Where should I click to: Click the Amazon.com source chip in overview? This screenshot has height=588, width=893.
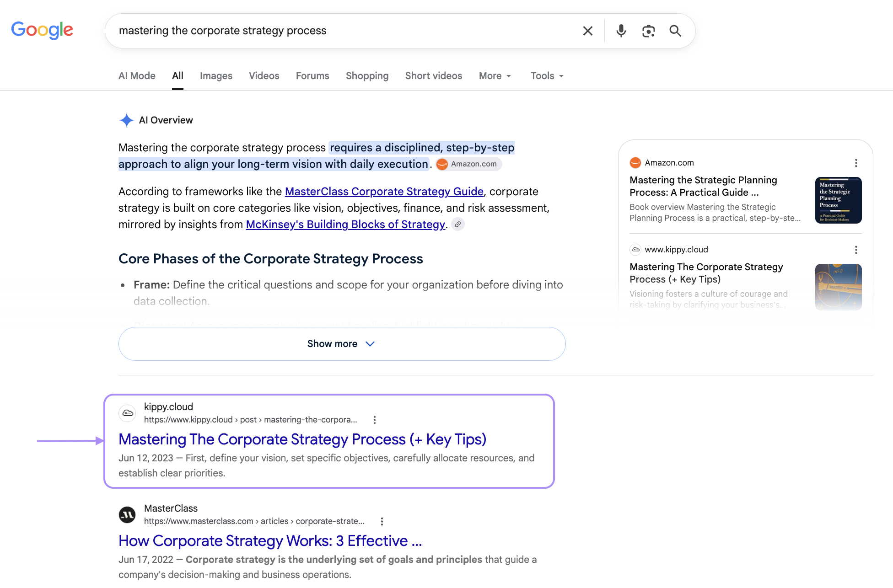click(468, 164)
